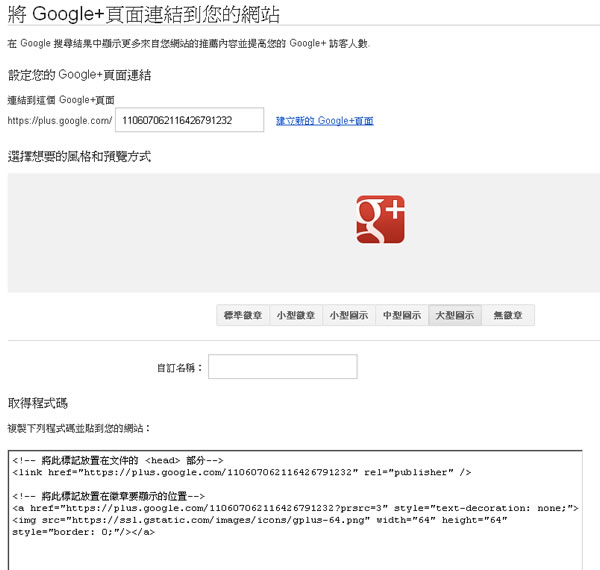Click the <head> placement comment line
Screen dimensions: 600x570
[117, 460]
